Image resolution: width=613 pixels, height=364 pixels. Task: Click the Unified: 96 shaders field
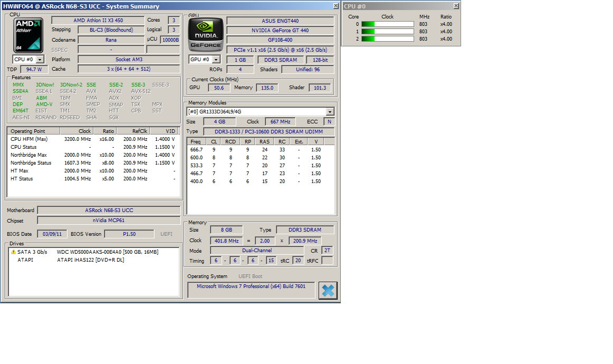coord(308,69)
